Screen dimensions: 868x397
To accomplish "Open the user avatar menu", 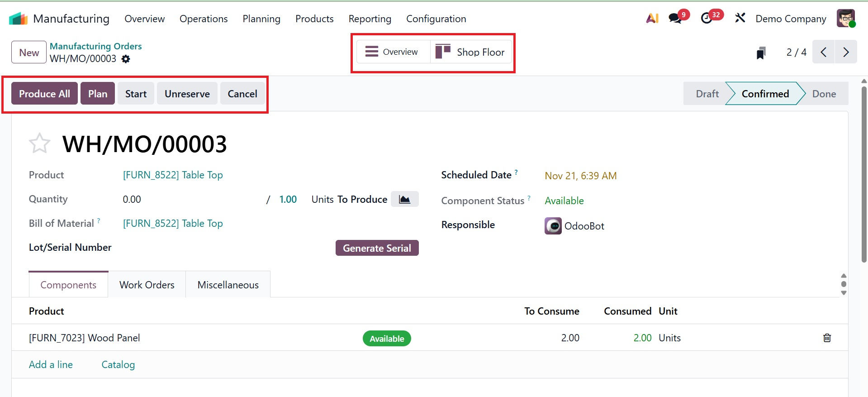I will pos(845,19).
